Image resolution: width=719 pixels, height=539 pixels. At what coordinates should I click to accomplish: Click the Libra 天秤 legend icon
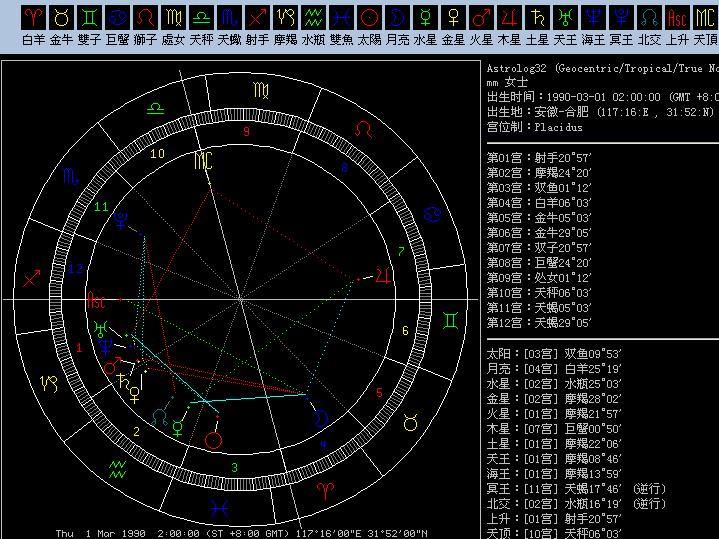point(201,17)
